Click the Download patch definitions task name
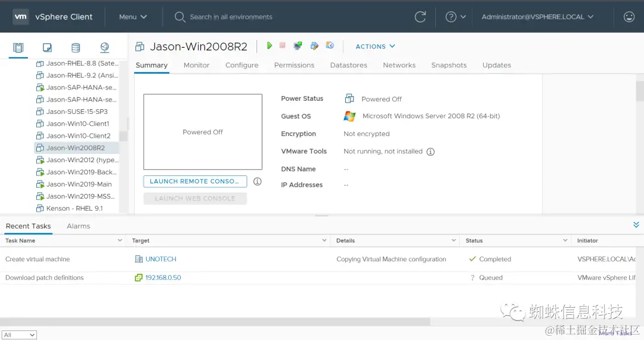 click(x=44, y=277)
